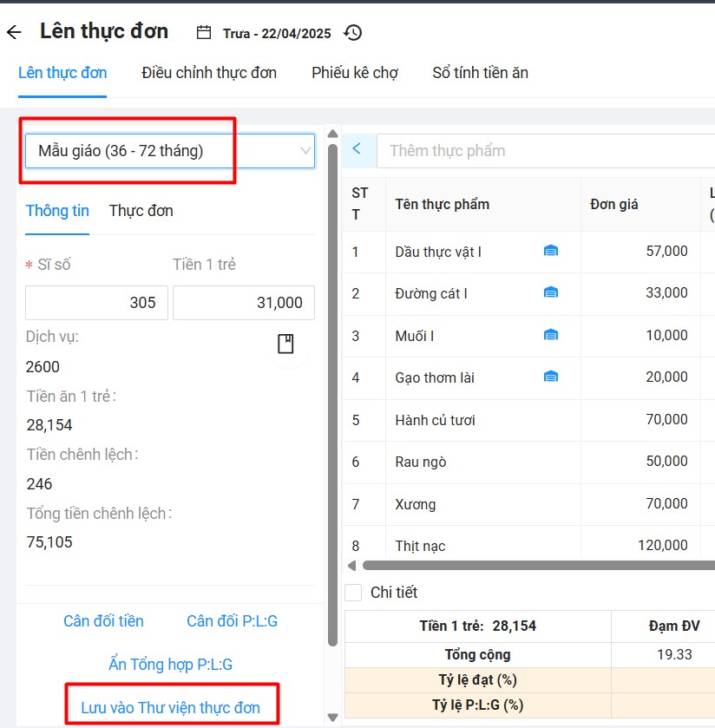Screen dimensions: 715x728
Task: Open the menu history clock icon
Action: click(352, 33)
